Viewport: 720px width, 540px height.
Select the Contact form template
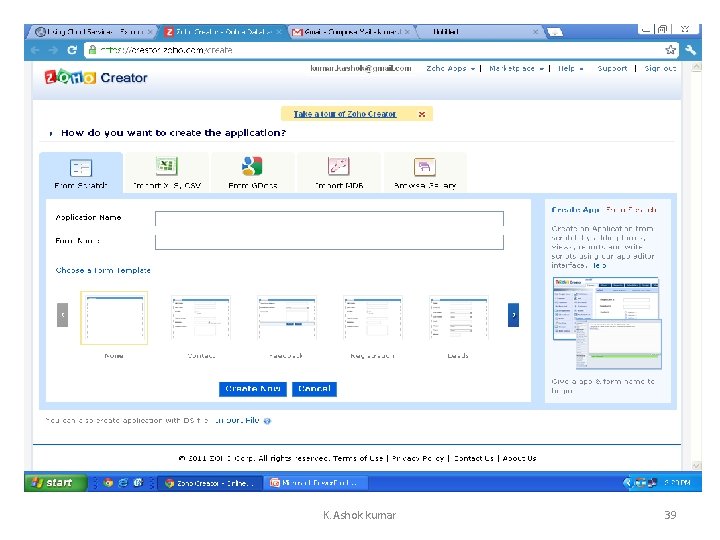point(201,318)
